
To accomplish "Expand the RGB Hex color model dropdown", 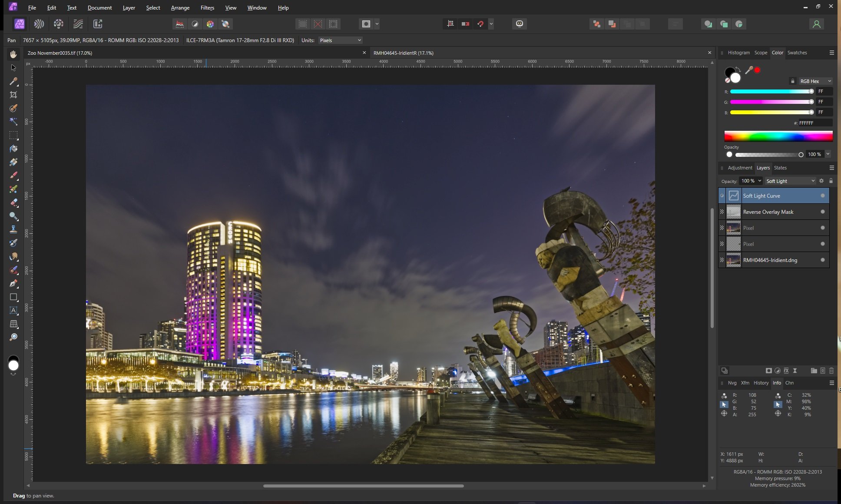I will pyautogui.click(x=815, y=81).
